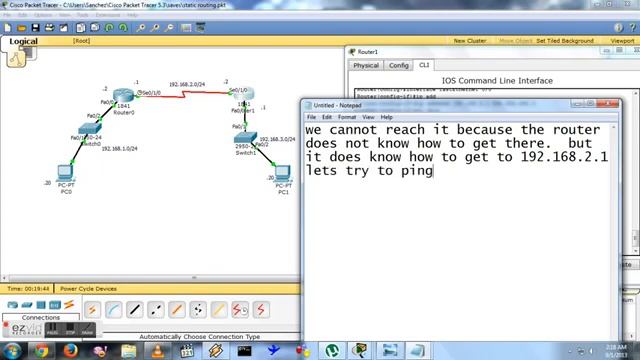Open Notepad View menu
This screenshot has width=640, height=360.
coord(368,117)
